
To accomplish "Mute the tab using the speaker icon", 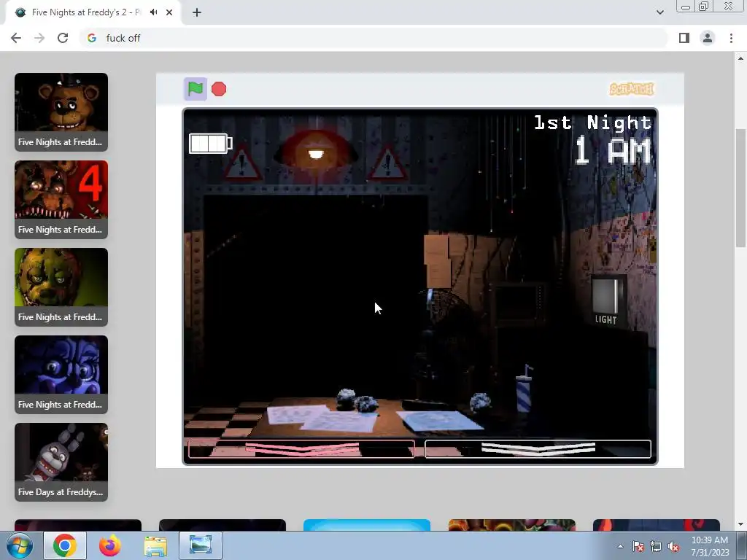I will pyautogui.click(x=153, y=12).
